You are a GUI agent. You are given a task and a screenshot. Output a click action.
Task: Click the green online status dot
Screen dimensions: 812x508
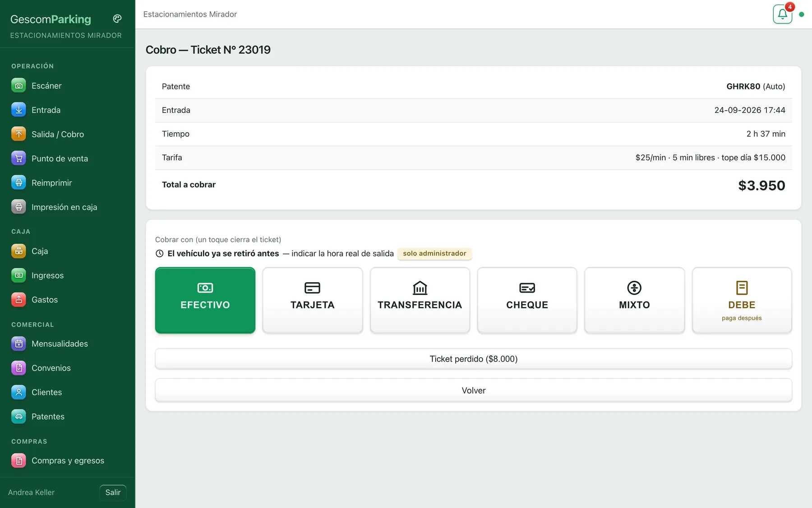[802, 14]
